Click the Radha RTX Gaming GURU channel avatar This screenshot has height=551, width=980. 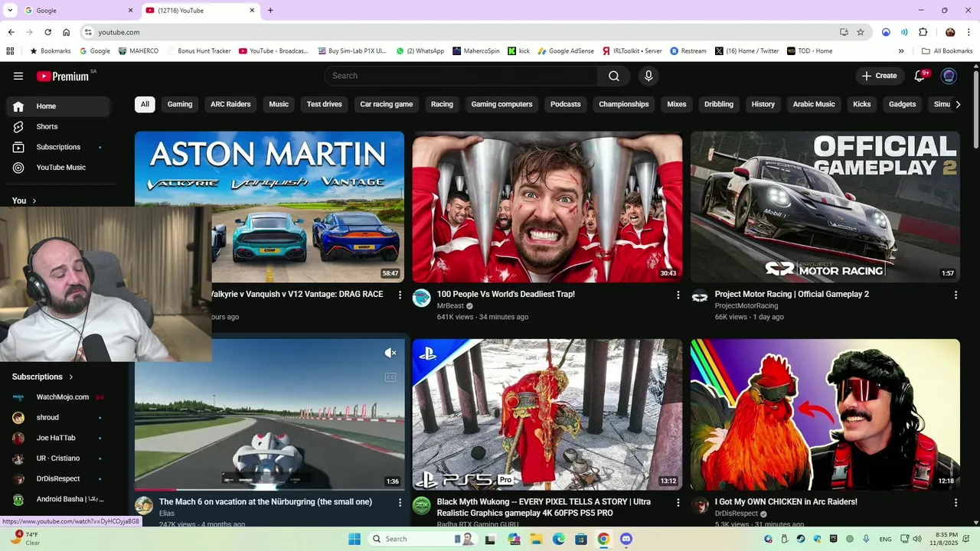422,506
